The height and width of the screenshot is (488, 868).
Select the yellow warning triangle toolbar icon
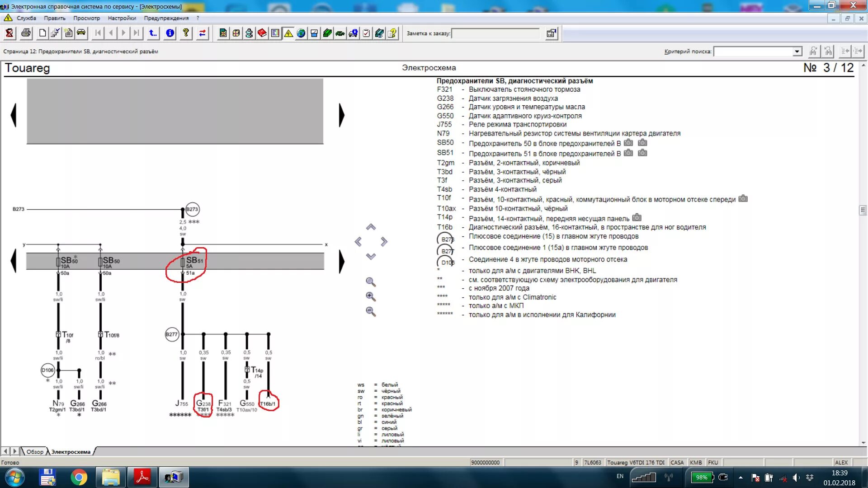pos(288,33)
